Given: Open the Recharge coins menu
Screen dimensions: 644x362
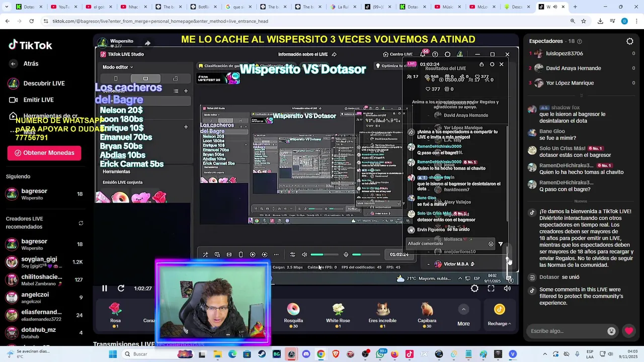Looking at the screenshot, I should click(499, 315).
